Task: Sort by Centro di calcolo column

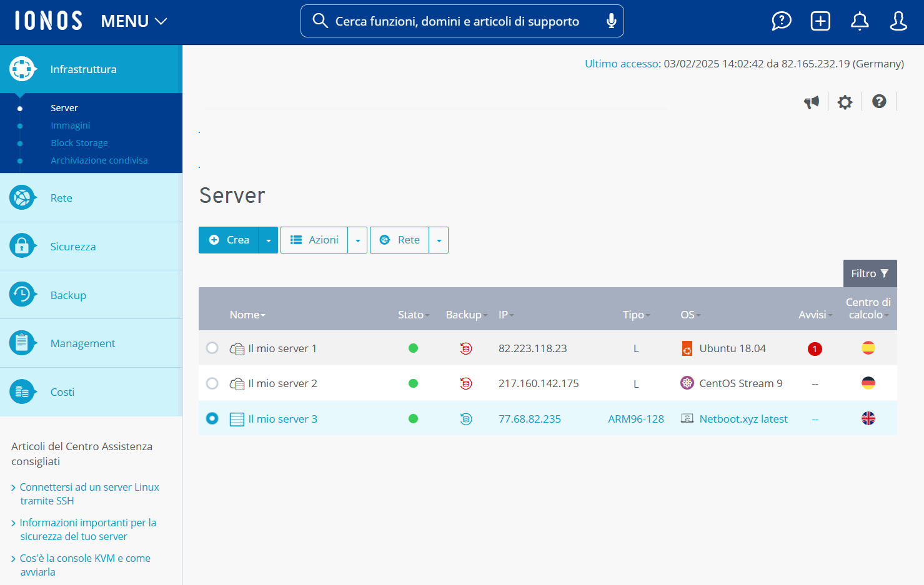Action: [868, 308]
